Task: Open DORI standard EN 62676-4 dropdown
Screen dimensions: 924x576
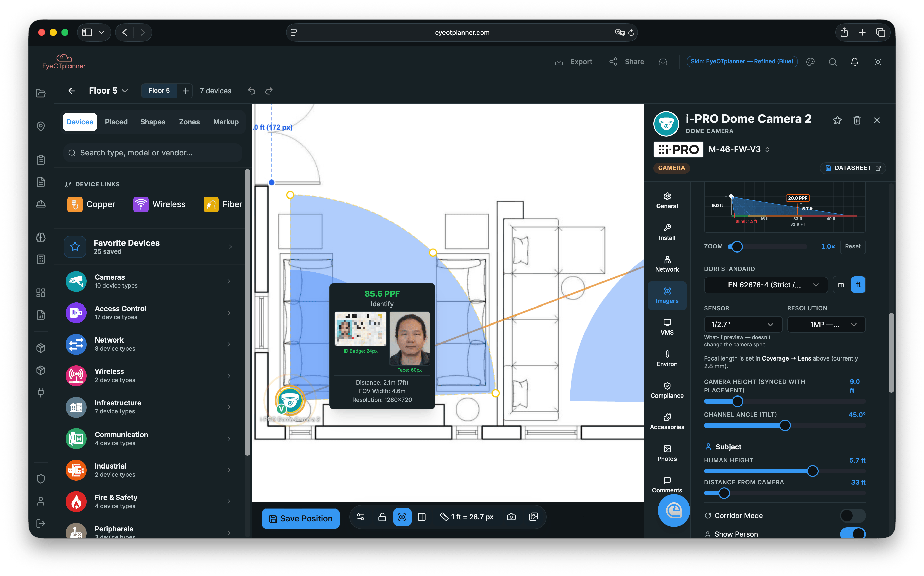Action: [x=766, y=285]
